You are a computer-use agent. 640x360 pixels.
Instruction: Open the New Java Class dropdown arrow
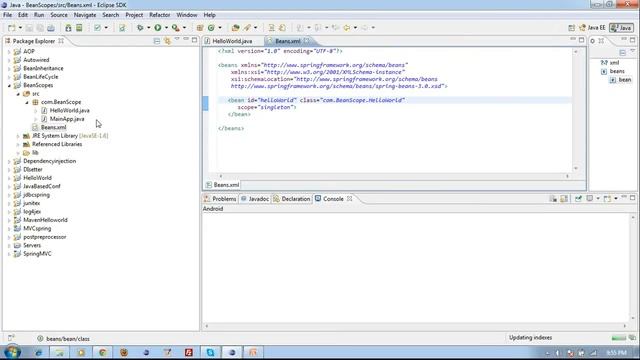click(220, 28)
